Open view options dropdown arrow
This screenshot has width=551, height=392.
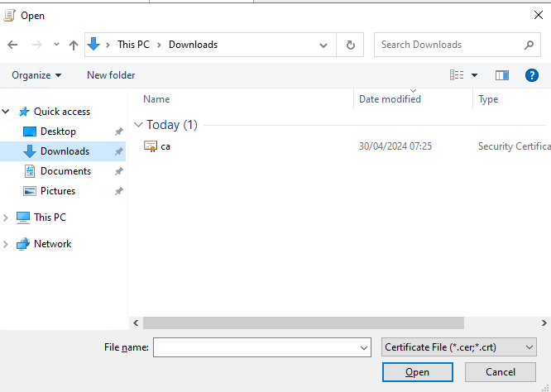[x=474, y=75]
